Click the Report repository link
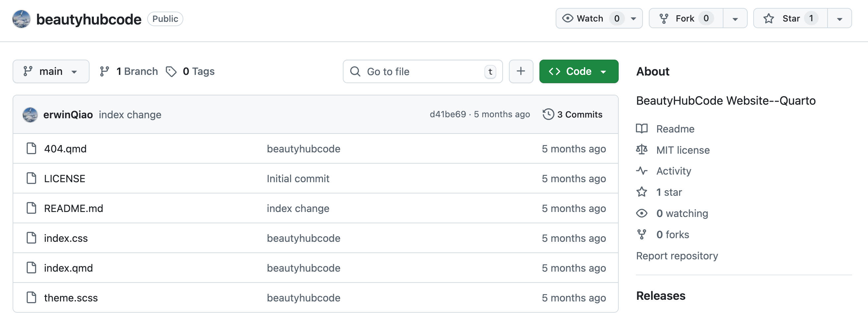 pos(677,256)
